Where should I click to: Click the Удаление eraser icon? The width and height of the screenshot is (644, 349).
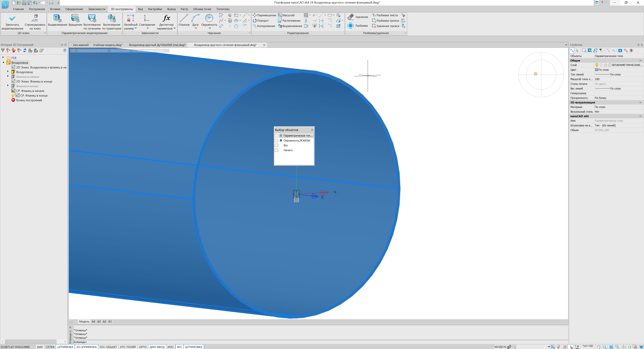tap(351, 17)
